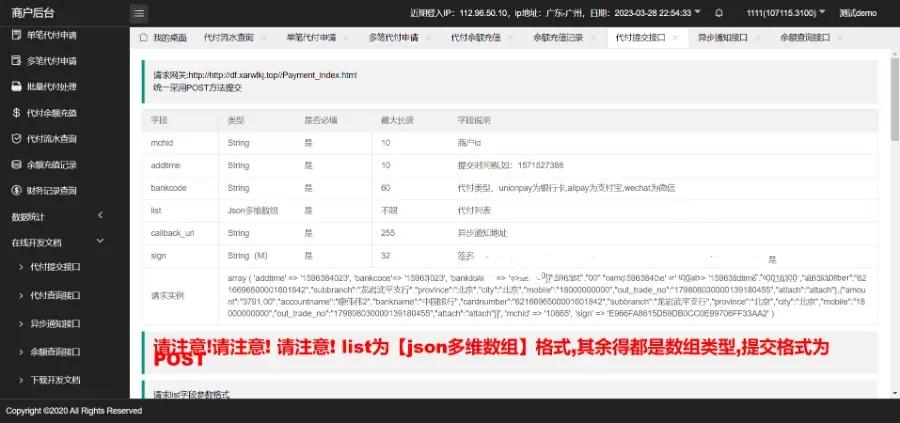The width and height of the screenshot is (900, 423).
Task: Click the 是否必填 column header
Action: click(x=320, y=121)
